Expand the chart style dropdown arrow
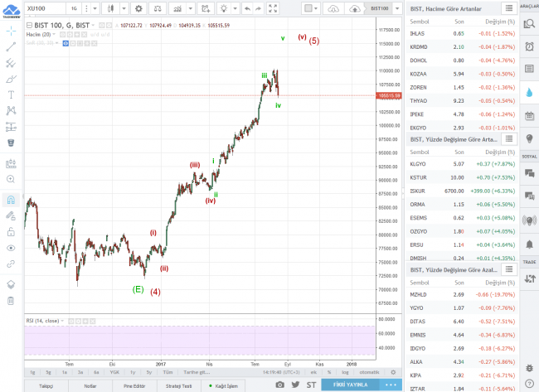The width and height of the screenshot is (539, 392). tap(124, 8)
